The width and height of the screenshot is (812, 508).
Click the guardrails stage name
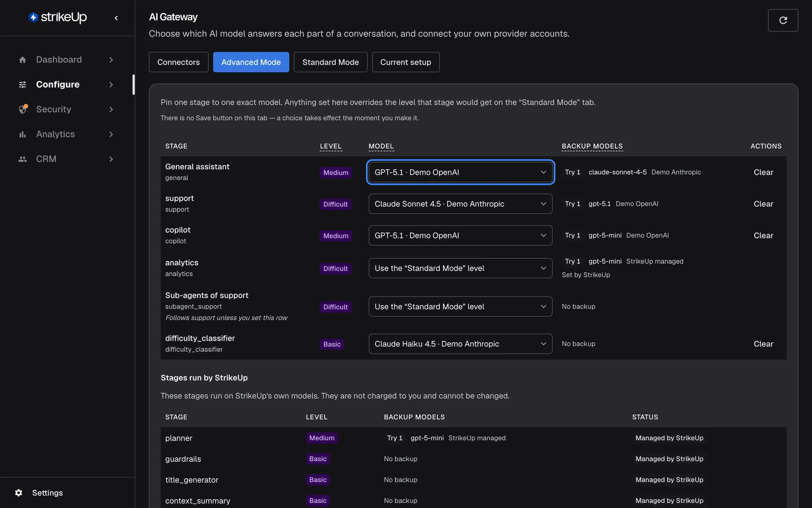183,459
